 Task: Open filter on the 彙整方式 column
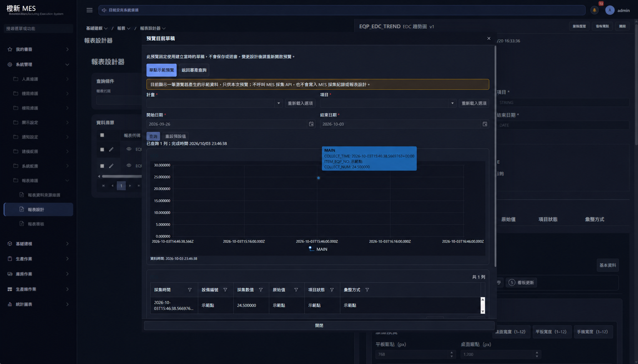367,290
